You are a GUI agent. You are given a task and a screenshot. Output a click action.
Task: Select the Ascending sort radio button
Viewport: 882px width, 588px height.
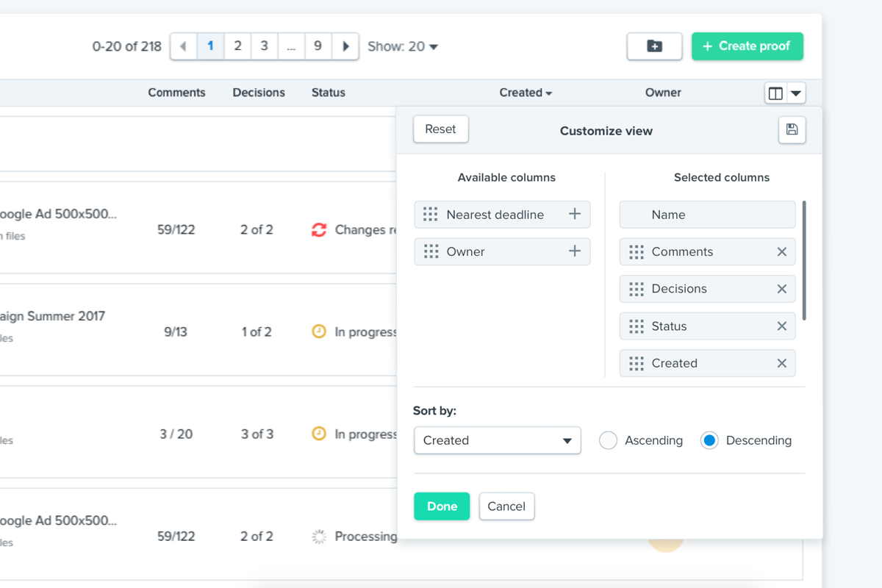tap(608, 440)
